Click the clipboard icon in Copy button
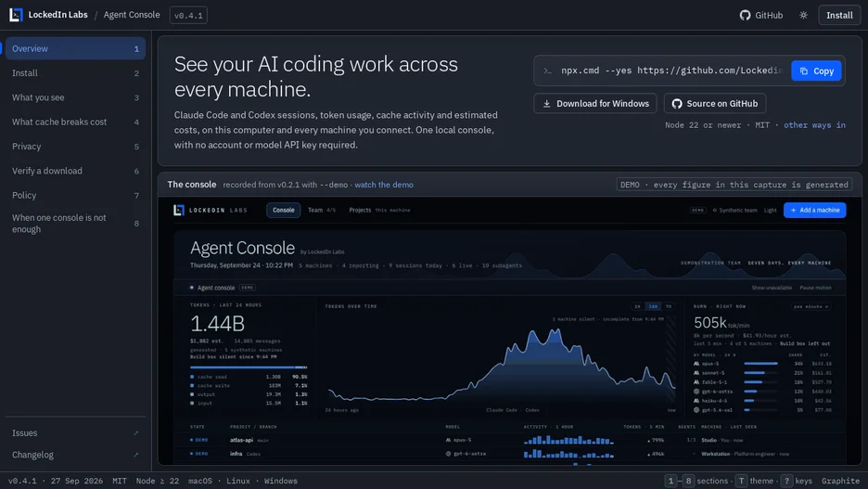 804,71
